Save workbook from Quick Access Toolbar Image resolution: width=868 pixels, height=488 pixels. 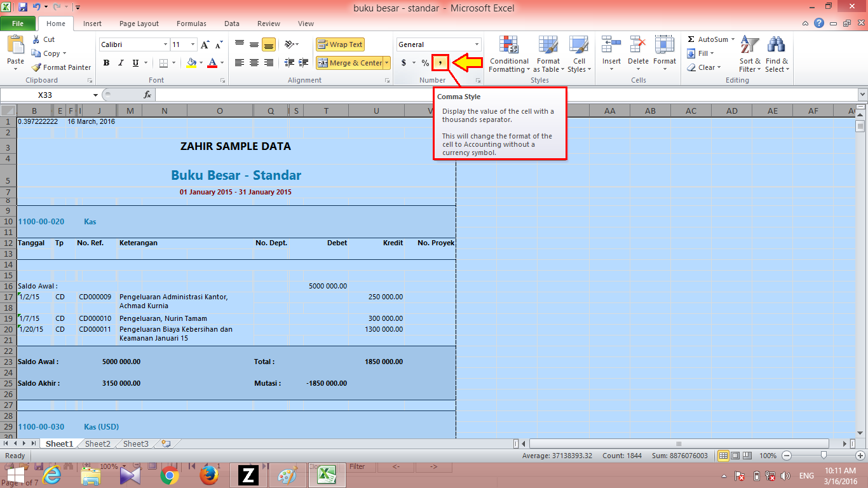(x=23, y=8)
